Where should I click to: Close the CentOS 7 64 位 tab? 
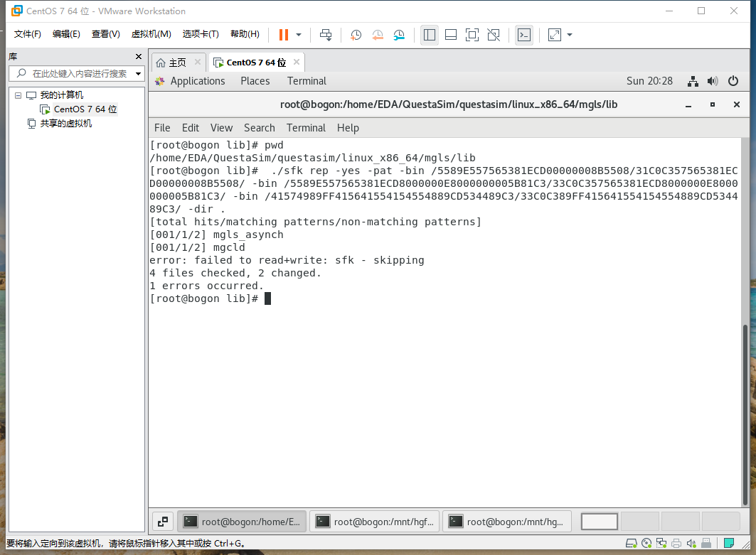[297, 62]
